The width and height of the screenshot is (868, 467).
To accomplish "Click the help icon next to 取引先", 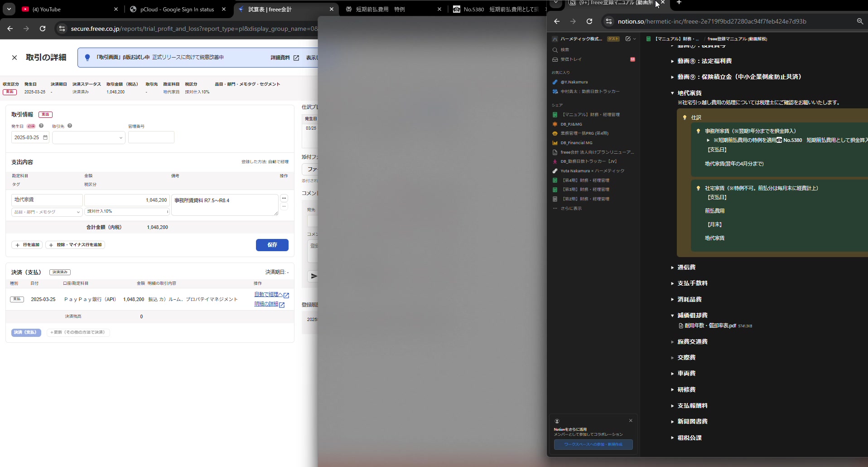I will pyautogui.click(x=70, y=126).
